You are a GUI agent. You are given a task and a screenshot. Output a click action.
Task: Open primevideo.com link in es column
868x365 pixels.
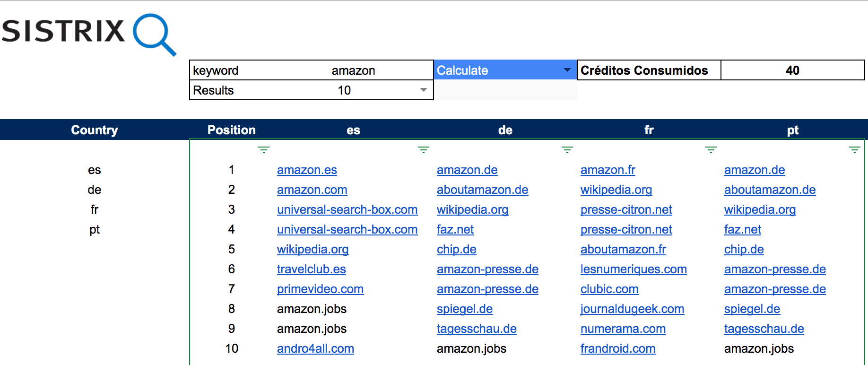tap(320, 289)
